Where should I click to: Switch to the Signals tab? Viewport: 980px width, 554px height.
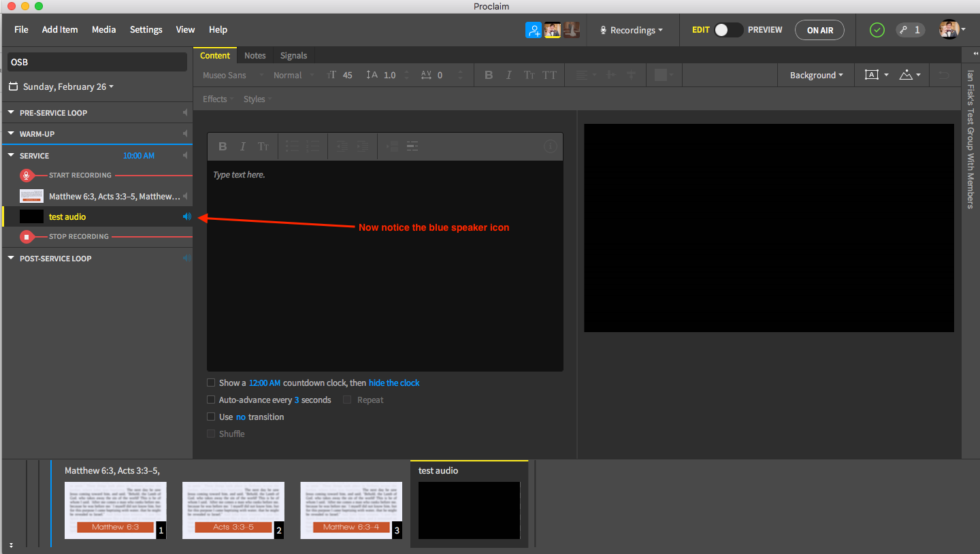pos(293,56)
